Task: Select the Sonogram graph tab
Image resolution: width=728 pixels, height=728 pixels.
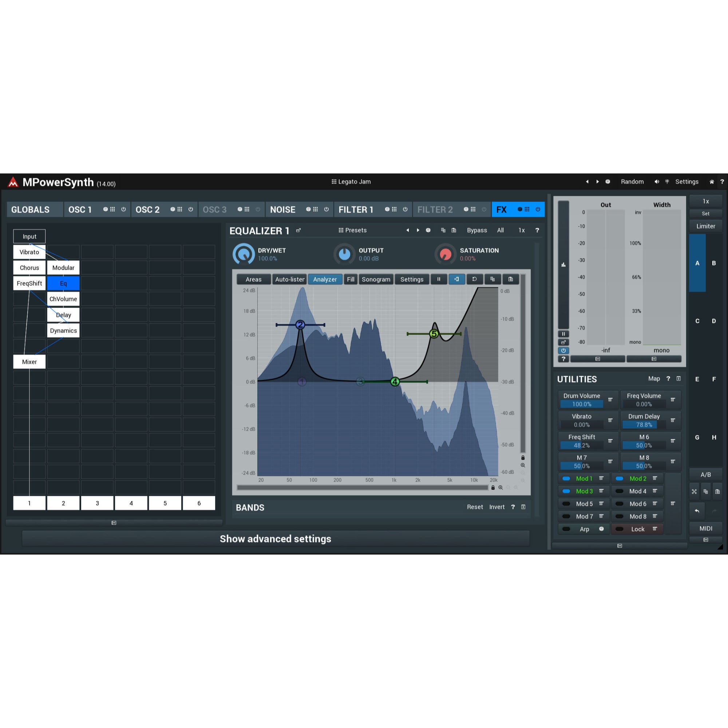Action: coord(376,279)
